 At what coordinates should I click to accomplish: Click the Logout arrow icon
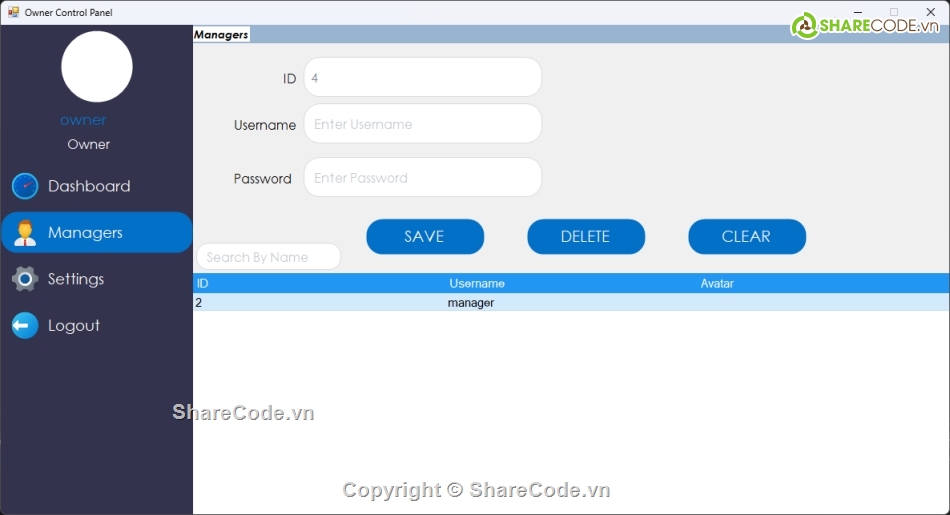25,325
